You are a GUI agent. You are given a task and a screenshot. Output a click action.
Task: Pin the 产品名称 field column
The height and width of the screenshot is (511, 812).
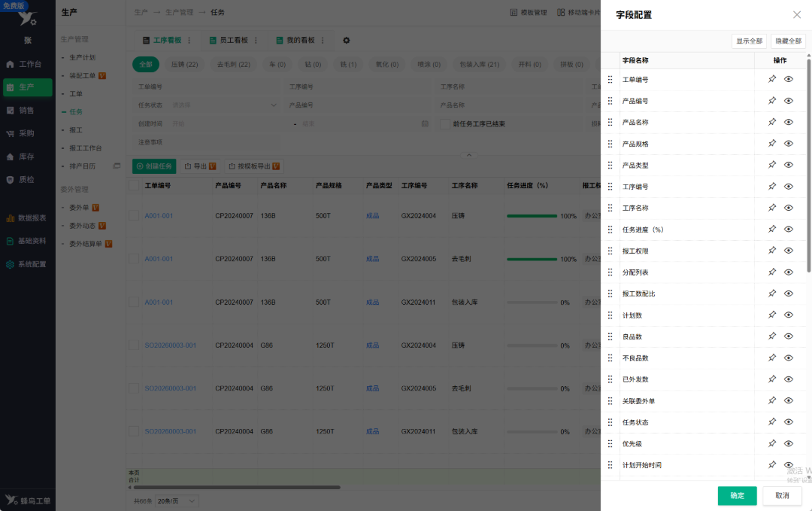pos(771,123)
